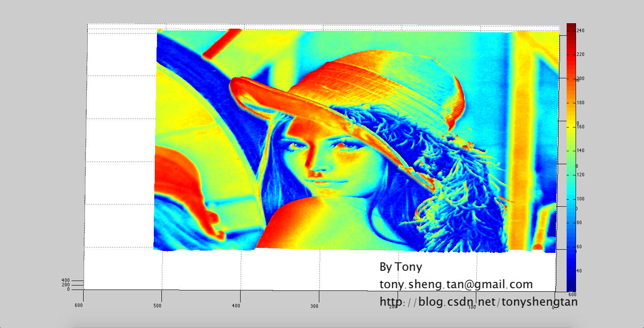Click the tony.sheng.tan@gmail.com email text
644x328 pixels.
click(456, 285)
